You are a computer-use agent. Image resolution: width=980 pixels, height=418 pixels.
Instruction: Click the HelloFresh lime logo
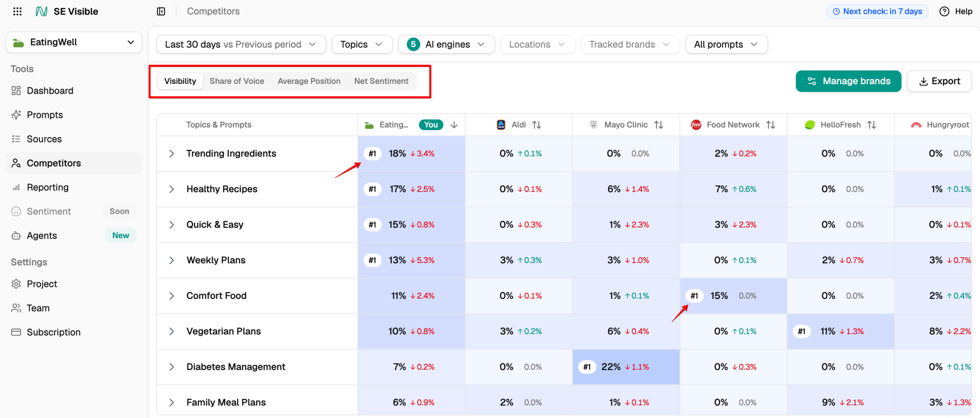pos(810,125)
